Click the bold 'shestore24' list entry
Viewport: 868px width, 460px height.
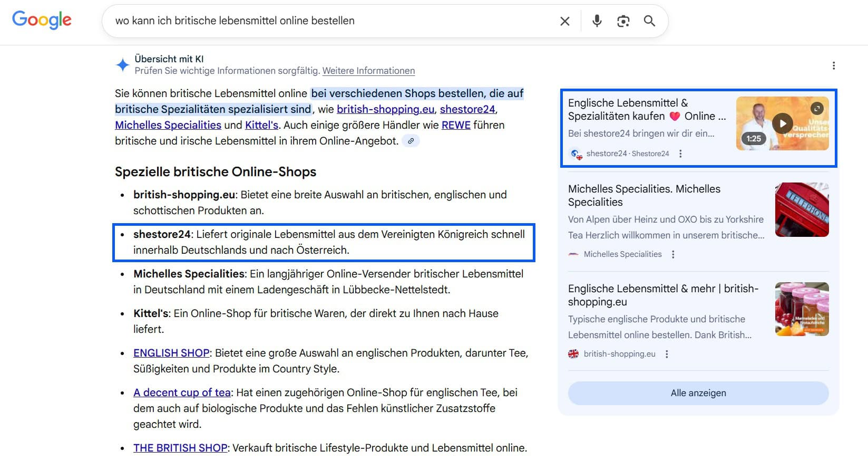[162, 234]
